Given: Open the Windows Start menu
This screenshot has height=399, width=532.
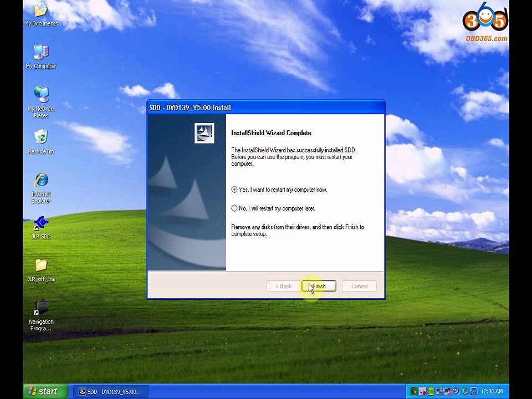Looking at the screenshot, I should click(x=45, y=391).
